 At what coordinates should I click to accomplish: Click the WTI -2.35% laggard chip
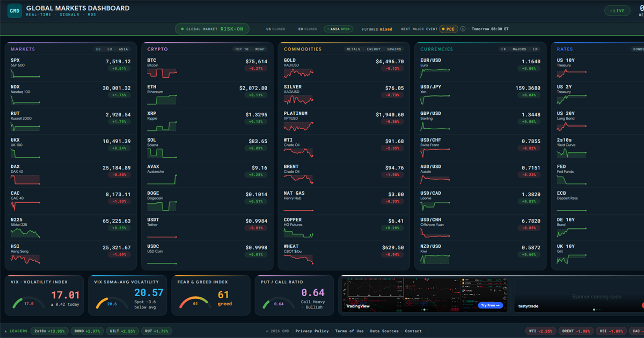tap(539, 331)
